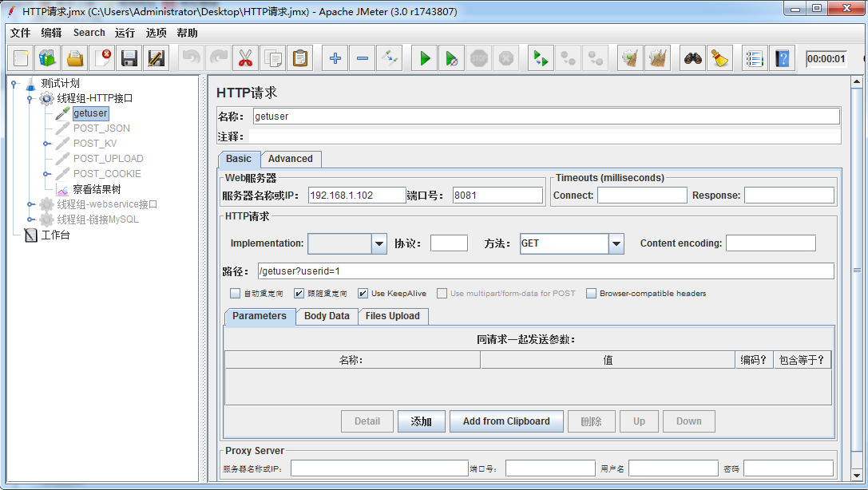This screenshot has height=490, width=868.
Task: Enable Browser-compatible headers checkbox
Action: tap(591, 293)
